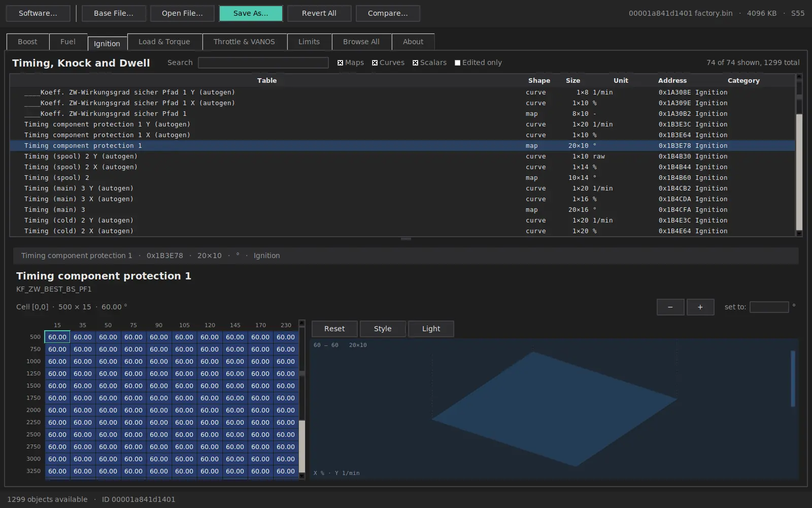Open the Browse All tab
The height and width of the screenshot is (508, 812).
[361, 42]
